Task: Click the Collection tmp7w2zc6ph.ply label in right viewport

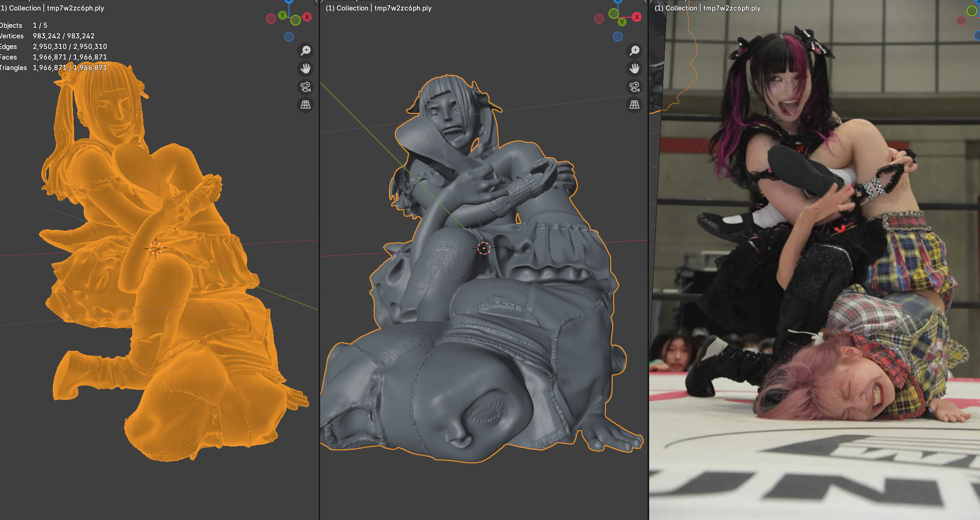Action: (x=708, y=8)
